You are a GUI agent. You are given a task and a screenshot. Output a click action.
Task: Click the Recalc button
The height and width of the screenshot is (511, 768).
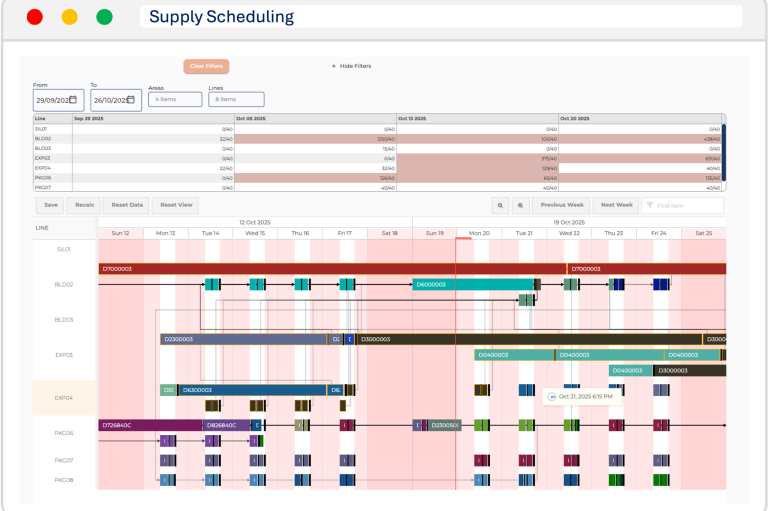pyautogui.click(x=85, y=205)
